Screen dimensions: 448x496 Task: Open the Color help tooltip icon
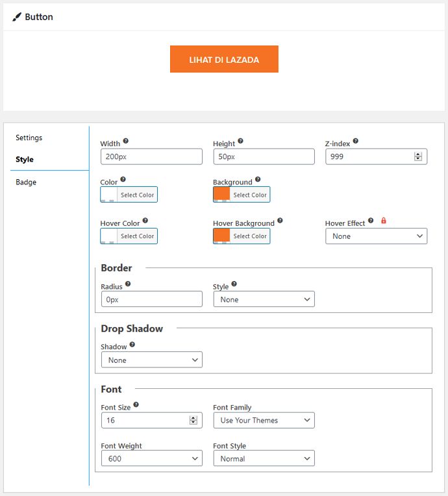123,179
